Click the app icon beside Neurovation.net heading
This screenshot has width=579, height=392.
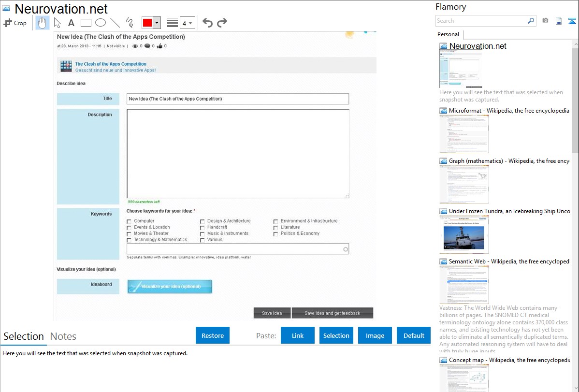6,8
